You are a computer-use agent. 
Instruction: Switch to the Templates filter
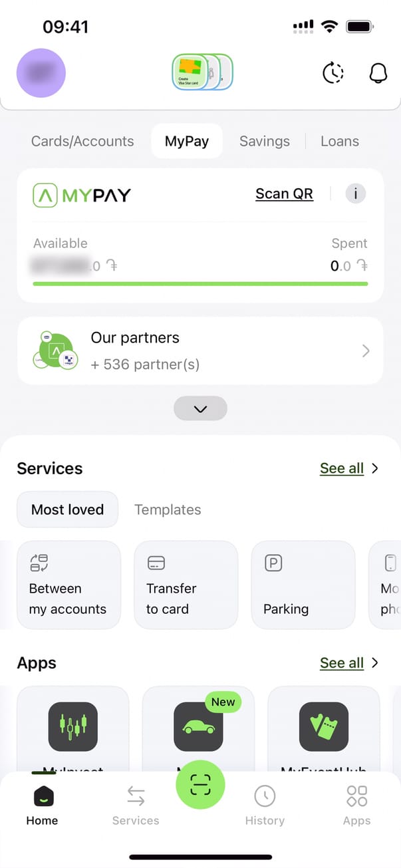(168, 509)
